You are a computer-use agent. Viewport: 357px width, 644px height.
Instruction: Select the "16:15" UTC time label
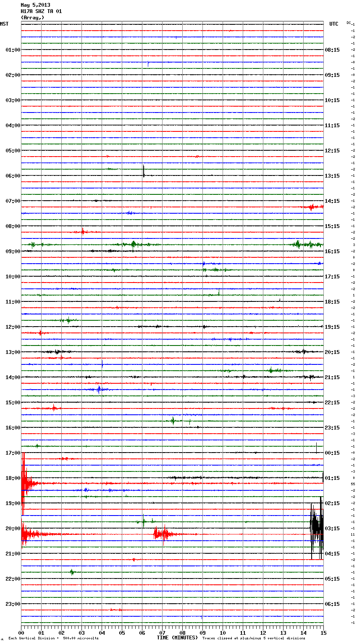click(x=332, y=251)
